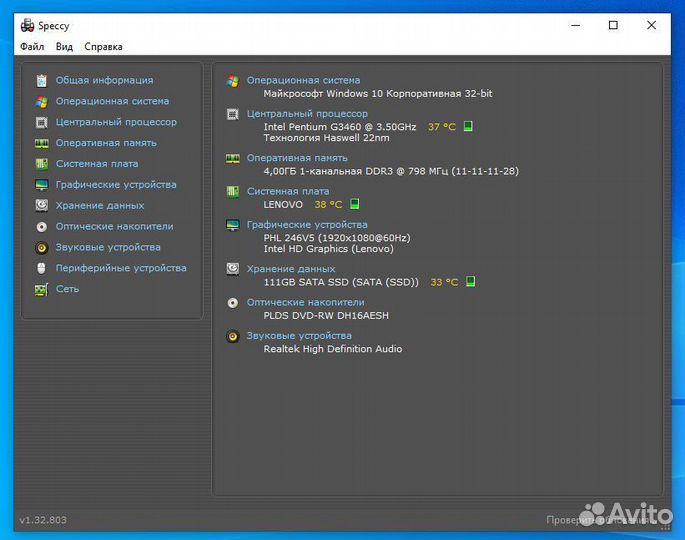This screenshot has height=540, width=685.
Task: Select Общая информация in the sidebar
Action: (104, 80)
